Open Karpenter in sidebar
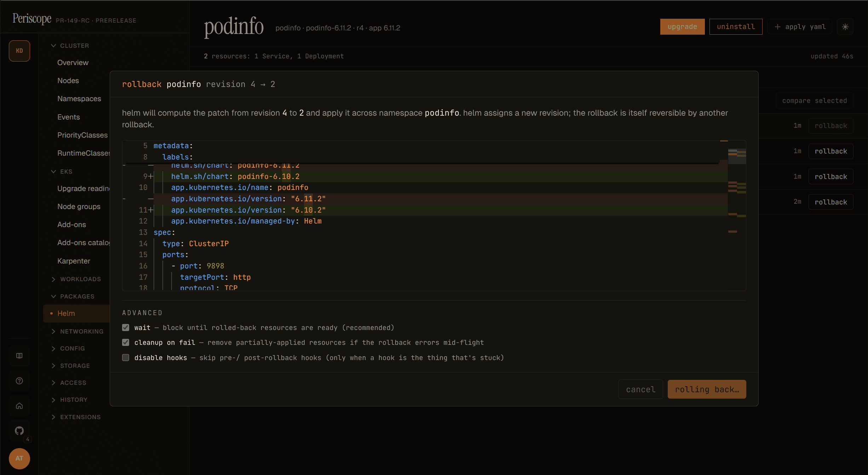Viewport: 868px width, 475px height. tap(74, 261)
